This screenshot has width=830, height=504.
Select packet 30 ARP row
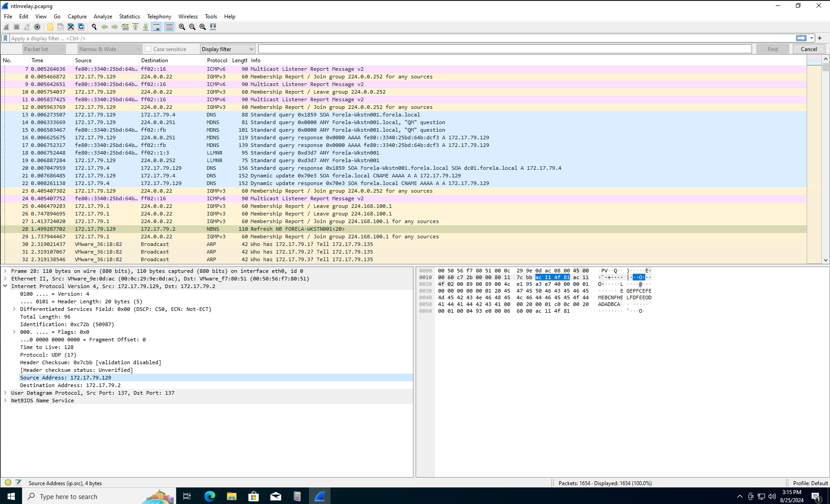point(404,244)
